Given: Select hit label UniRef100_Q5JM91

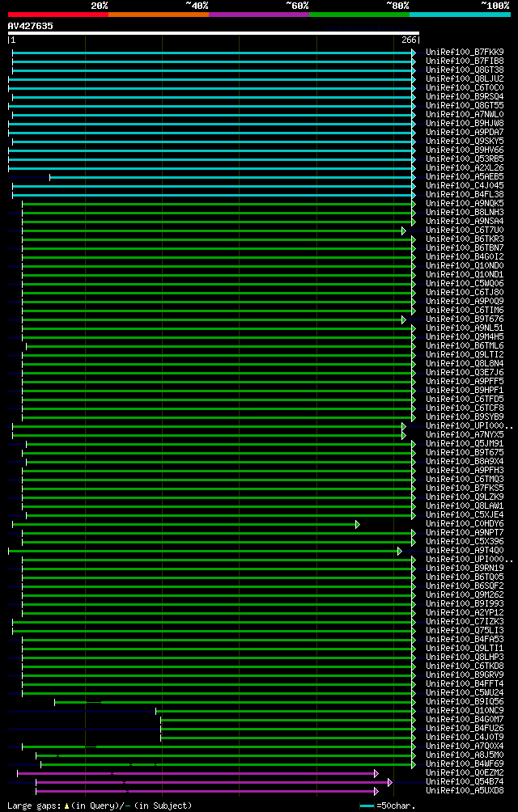Looking at the screenshot, I should (x=465, y=443).
